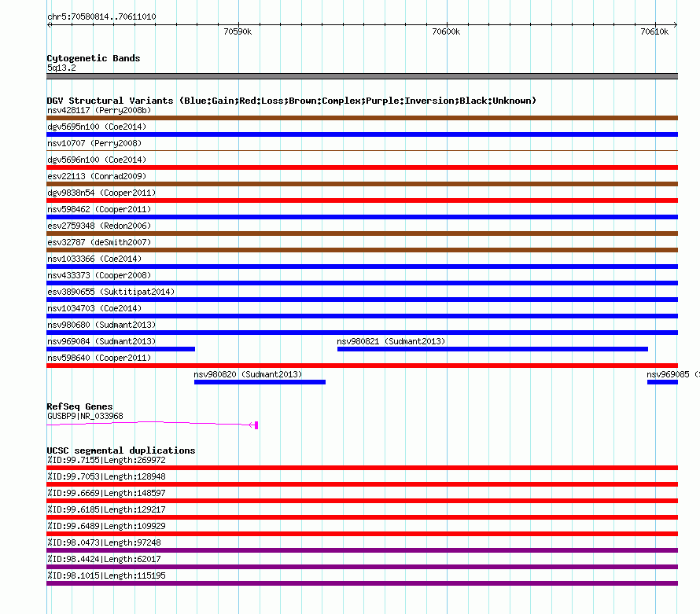Click the chr5:70580814..70611010 coordinates label

tap(101, 17)
